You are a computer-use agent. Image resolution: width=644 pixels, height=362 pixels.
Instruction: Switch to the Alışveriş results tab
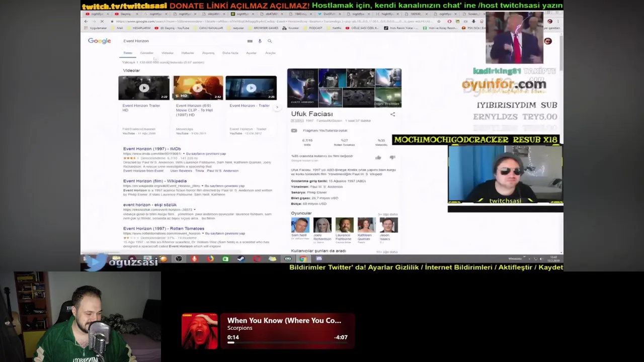pyautogui.click(x=208, y=53)
